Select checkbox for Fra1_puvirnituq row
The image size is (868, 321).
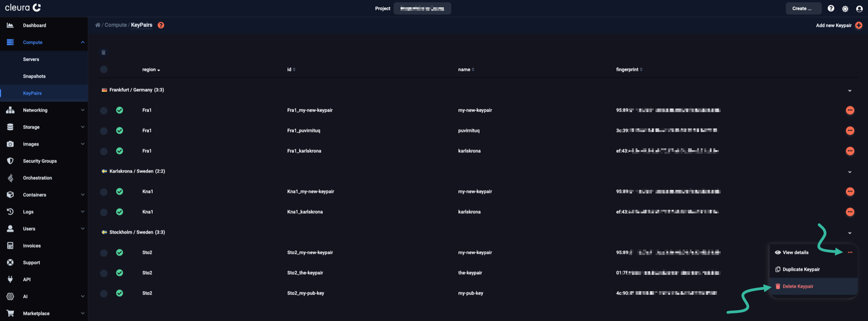pos(104,131)
